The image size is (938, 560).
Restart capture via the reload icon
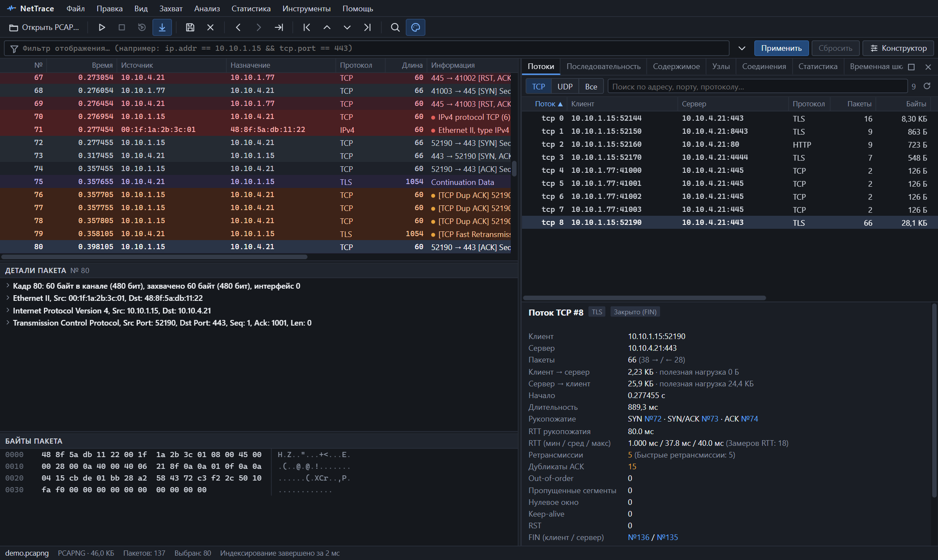coord(142,27)
